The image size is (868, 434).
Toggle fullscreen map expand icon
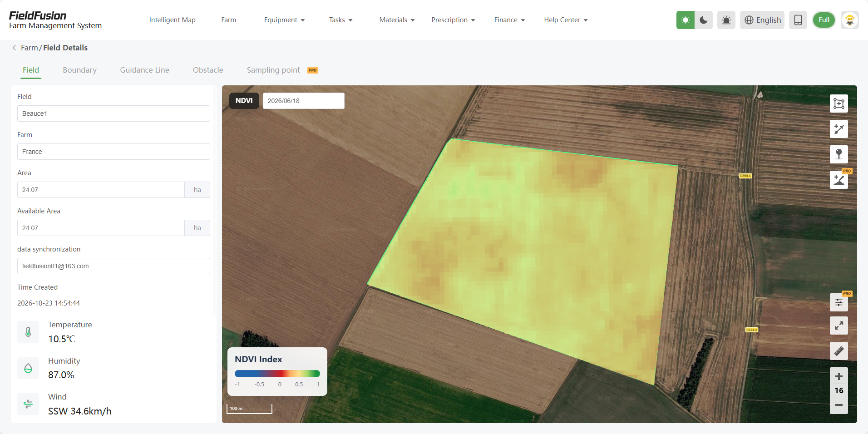click(x=839, y=325)
